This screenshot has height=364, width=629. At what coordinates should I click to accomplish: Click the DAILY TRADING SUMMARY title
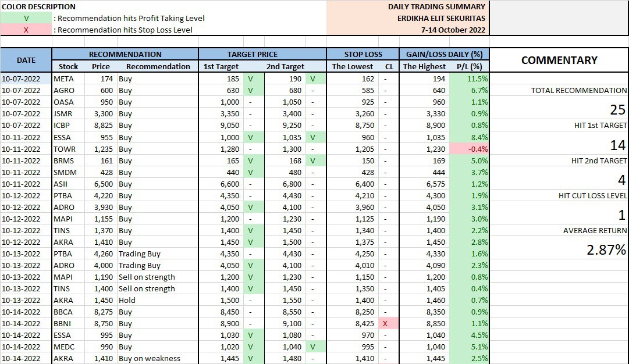pyautogui.click(x=436, y=6)
